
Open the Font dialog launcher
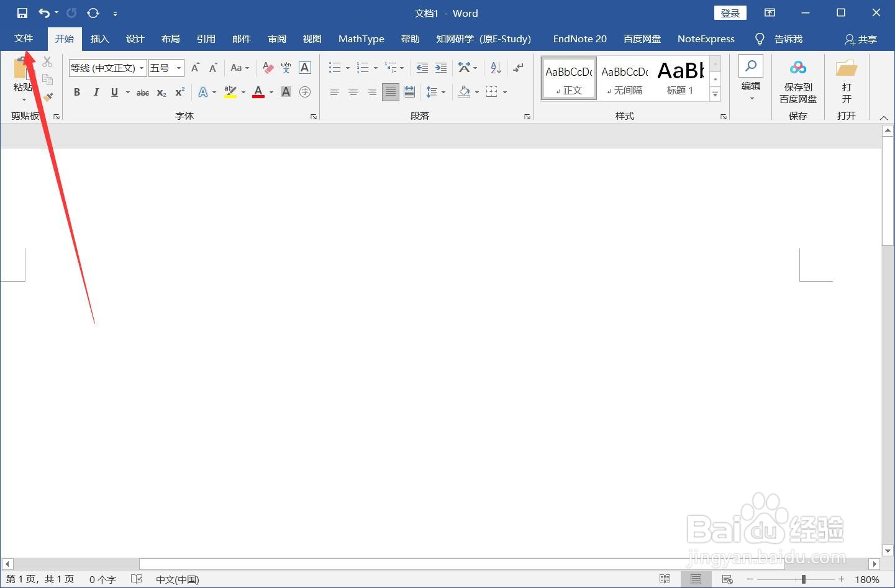[314, 116]
